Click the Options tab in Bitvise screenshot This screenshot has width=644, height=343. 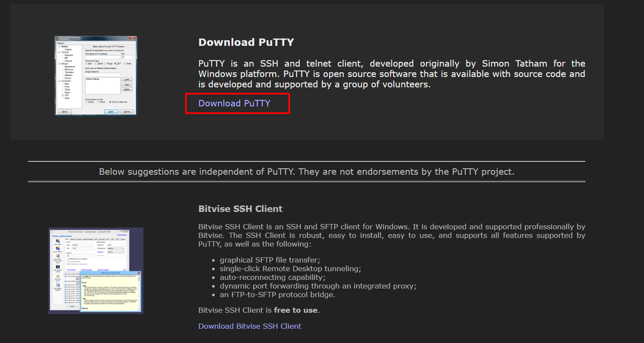(73, 239)
